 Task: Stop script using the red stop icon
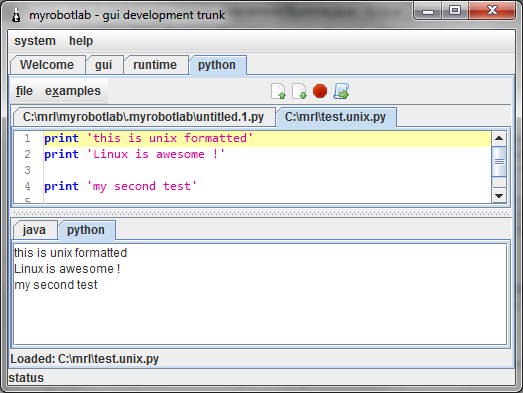[320, 91]
